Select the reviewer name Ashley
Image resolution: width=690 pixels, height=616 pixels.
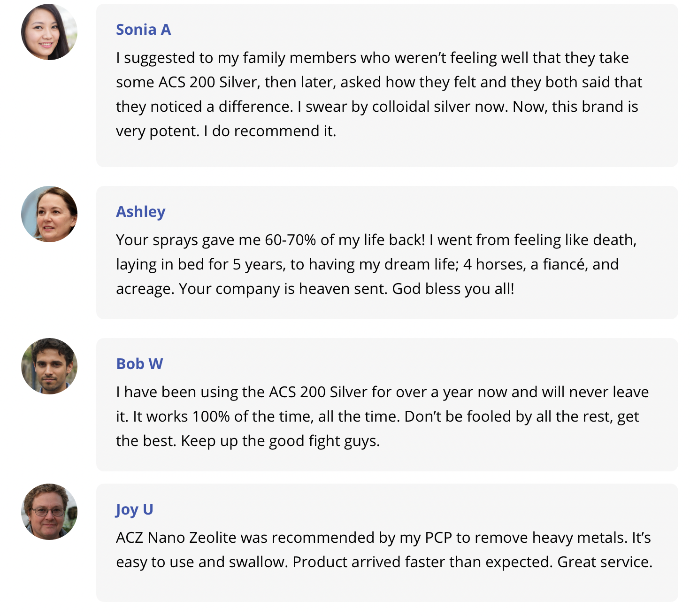140,212
